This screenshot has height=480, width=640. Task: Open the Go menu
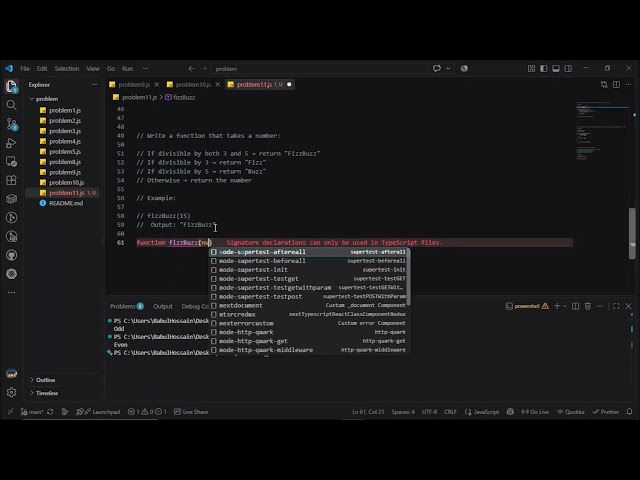[111, 69]
